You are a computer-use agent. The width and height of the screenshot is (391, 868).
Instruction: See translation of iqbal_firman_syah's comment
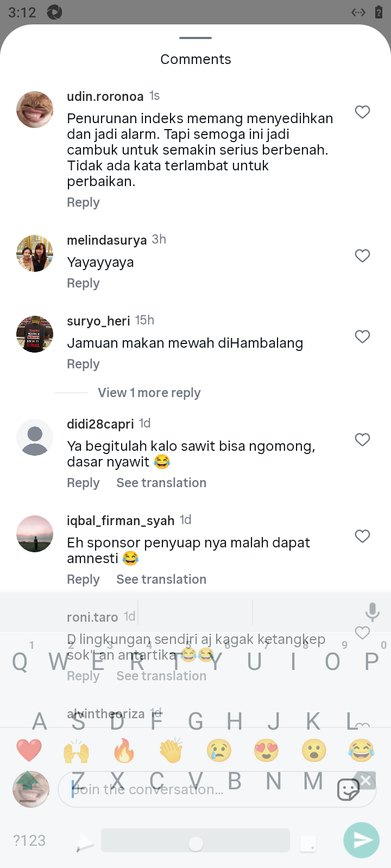coord(161,579)
